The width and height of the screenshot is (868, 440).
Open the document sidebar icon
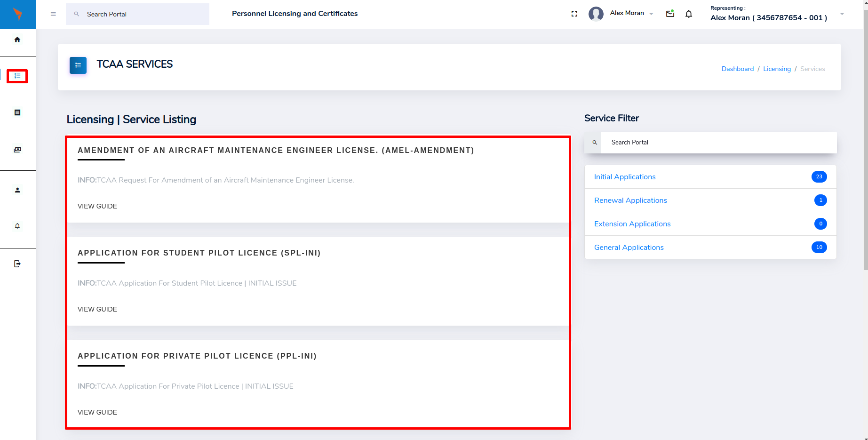17,112
